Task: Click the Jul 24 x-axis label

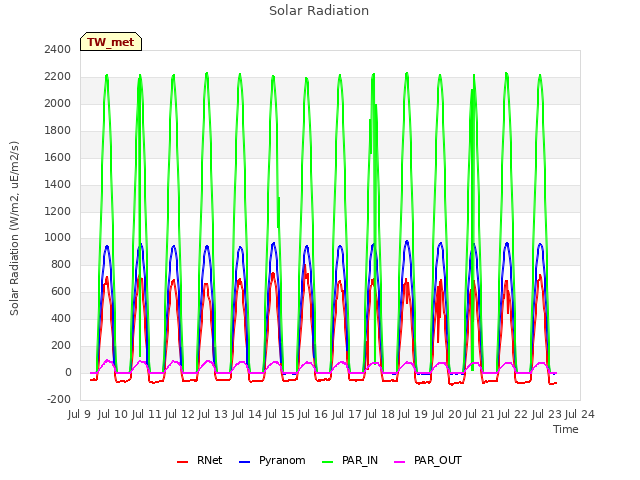Action: pos(580,414)
